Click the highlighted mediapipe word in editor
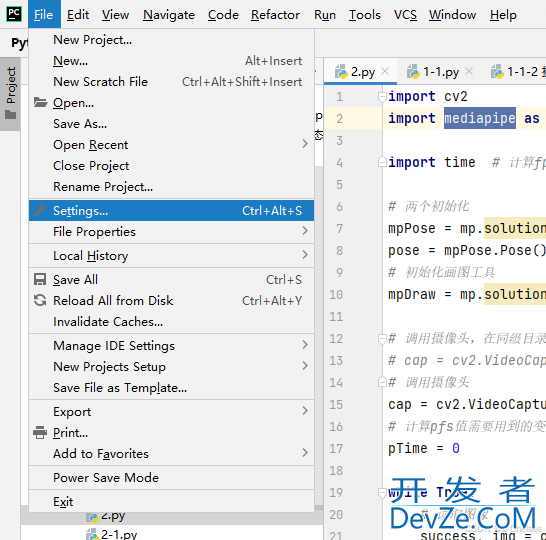Viewport: 546px width, 540px height. 479,118
